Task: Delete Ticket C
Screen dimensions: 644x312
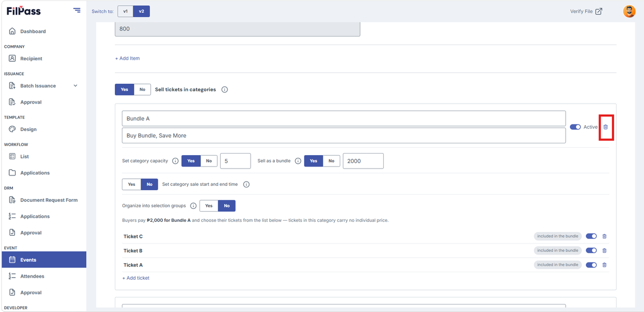Action: pos(604,236)
